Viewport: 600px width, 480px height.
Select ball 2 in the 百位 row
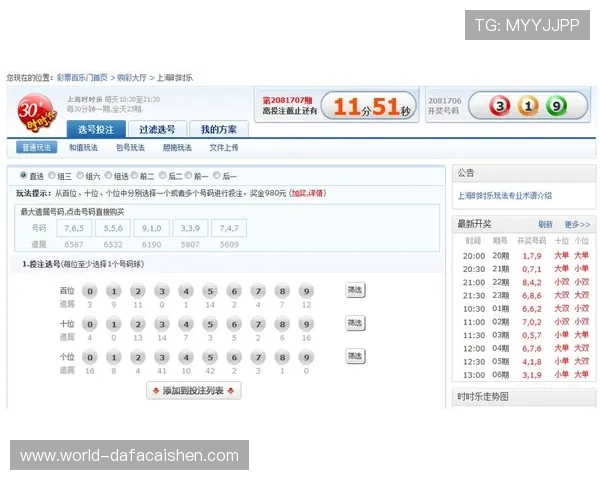[x=138, y=291]
